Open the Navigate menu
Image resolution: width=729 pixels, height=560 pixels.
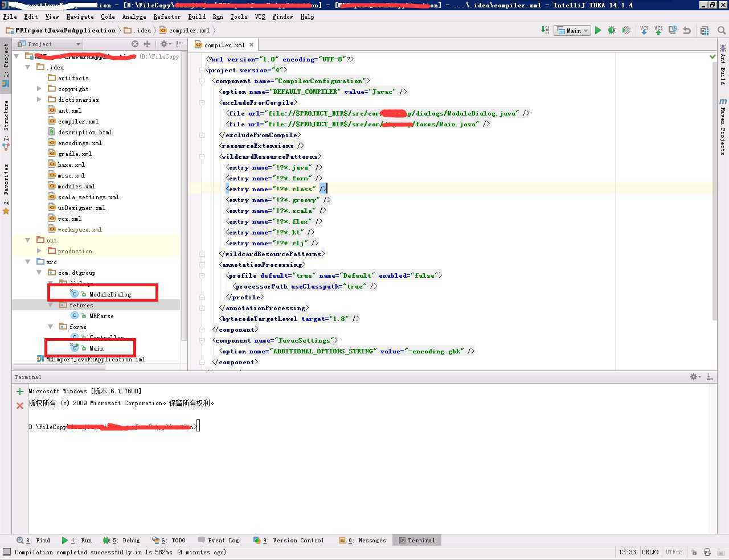point(80,17)
